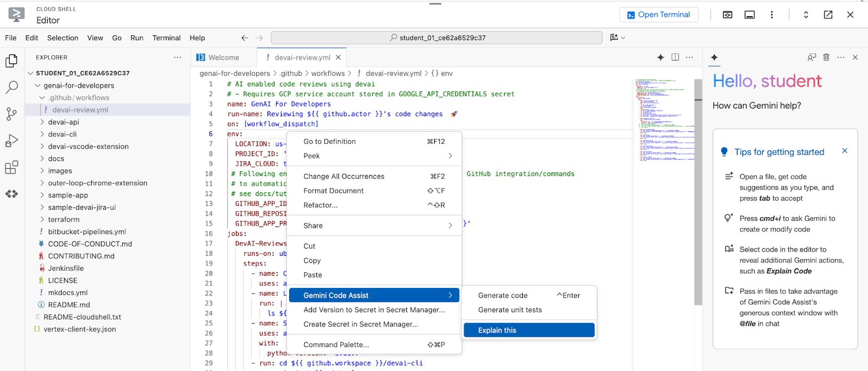The height and width of the screenshot is (371, 868).
Task: Click the editor minimap code overview
Action: click(x=664, y=120)
